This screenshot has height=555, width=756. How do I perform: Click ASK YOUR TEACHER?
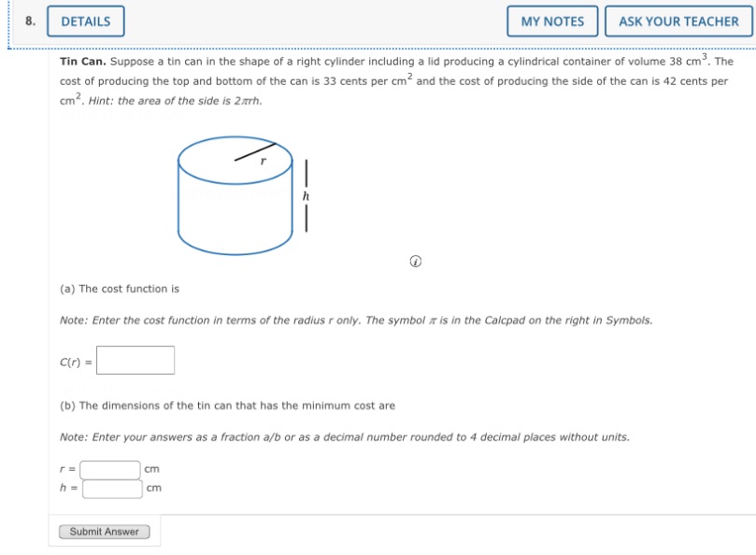[678, 21]
